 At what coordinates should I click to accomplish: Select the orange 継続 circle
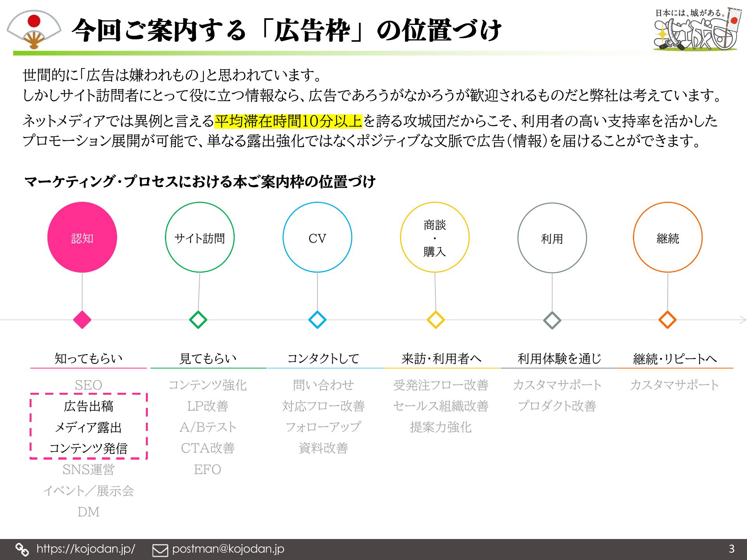coord(668,237)
